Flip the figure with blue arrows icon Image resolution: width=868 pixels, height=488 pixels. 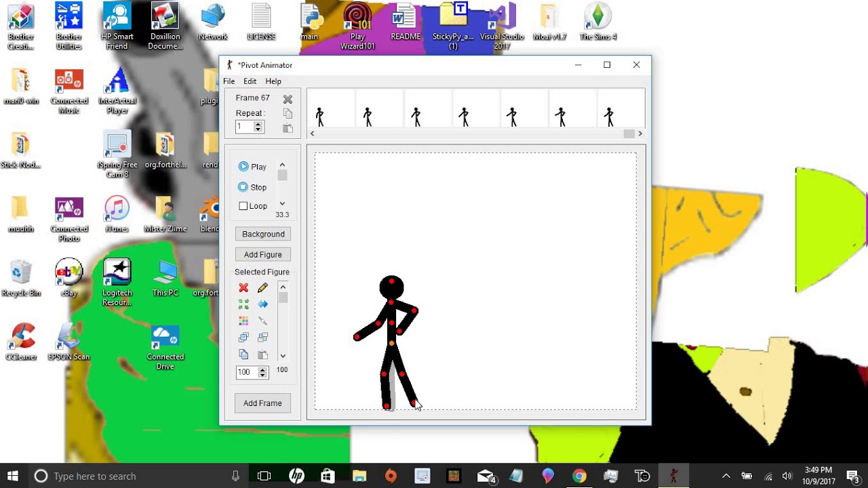(x=262, y=304)
